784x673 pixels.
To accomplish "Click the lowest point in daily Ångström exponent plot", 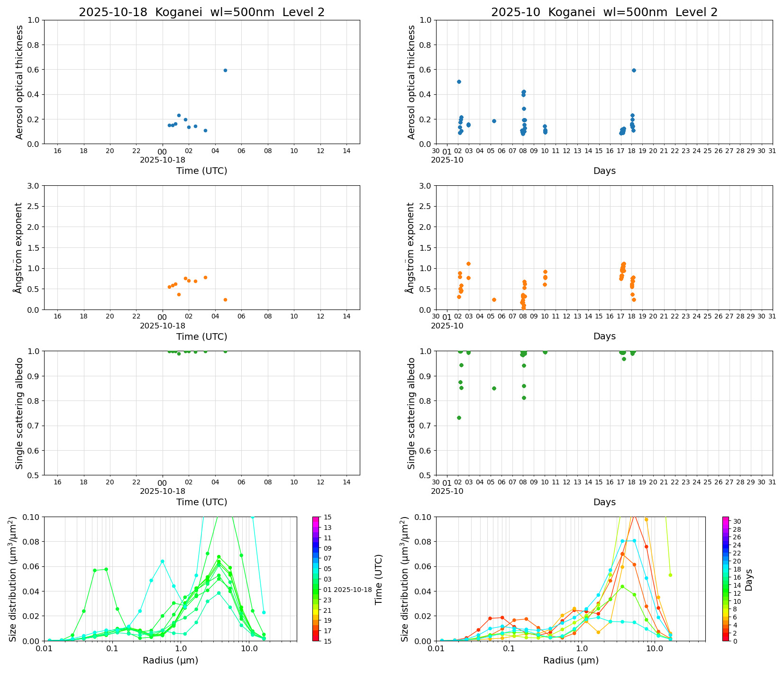I will (225, 300).
